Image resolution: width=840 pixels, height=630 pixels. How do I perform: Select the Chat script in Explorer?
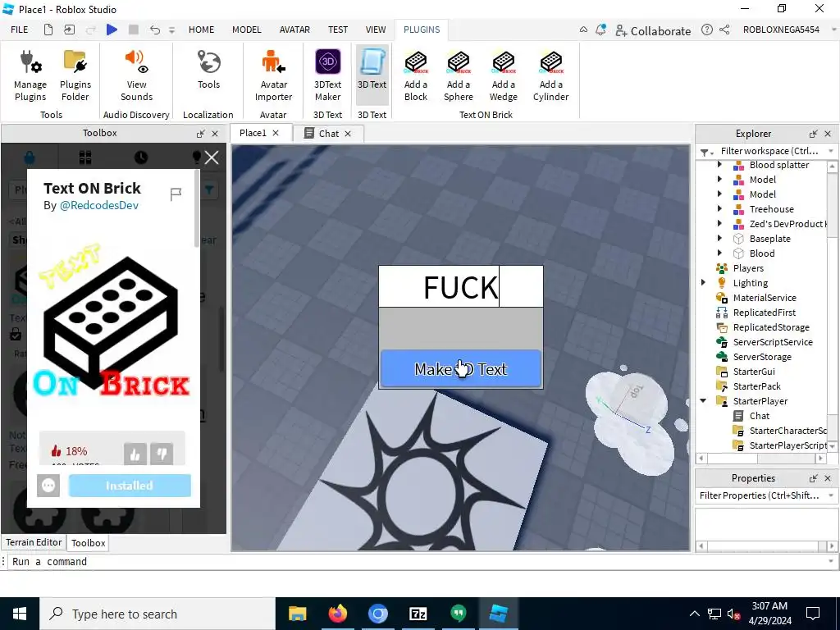tap(759, 416)
